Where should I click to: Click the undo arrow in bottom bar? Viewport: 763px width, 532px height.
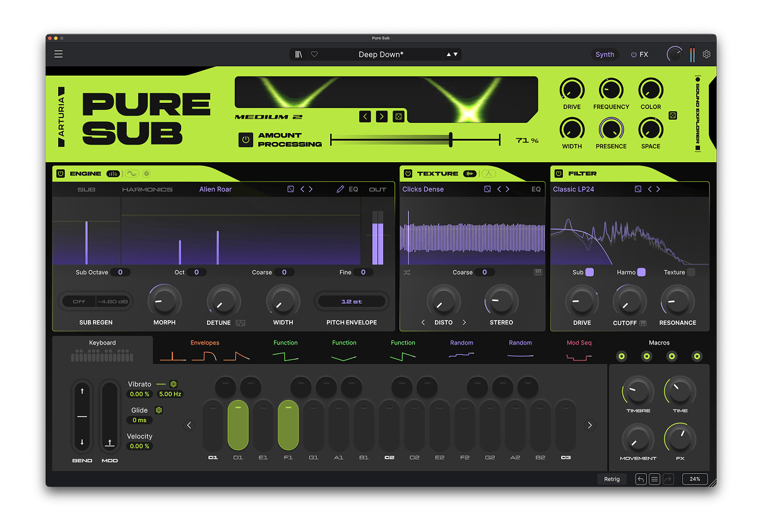click(641, 479)
